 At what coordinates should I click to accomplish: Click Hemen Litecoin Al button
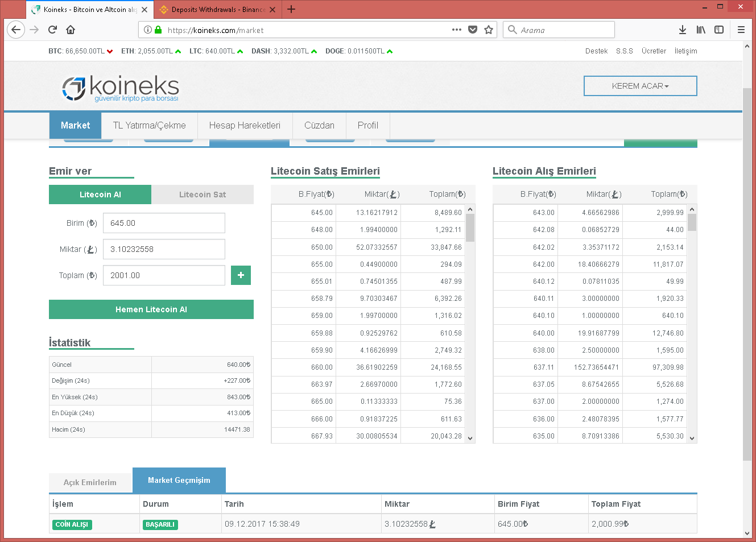151,309
